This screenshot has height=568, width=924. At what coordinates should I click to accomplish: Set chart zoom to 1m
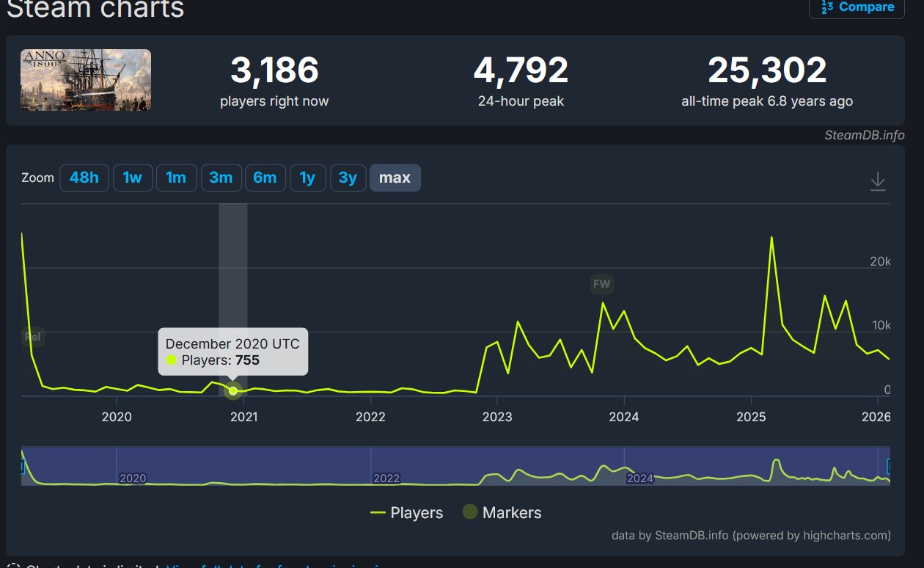(177, 178)
